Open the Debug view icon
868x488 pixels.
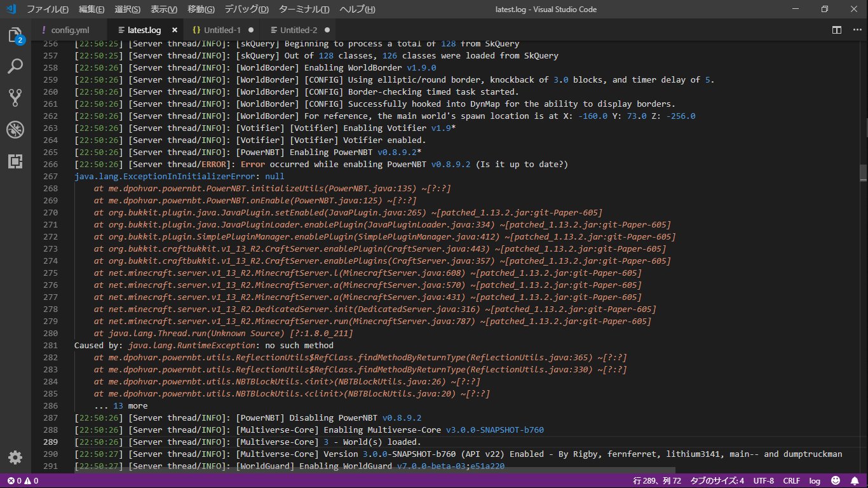pos(15,130)
